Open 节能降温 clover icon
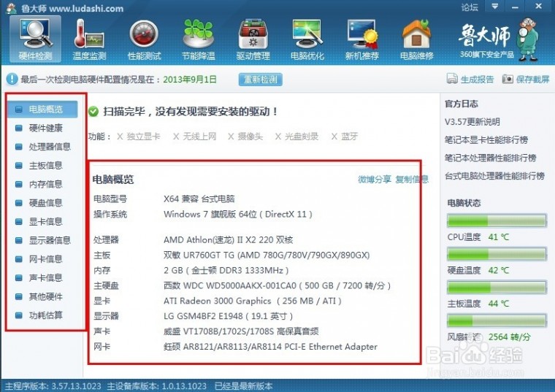The height and width of the screenshot is (392, 555). pos(198,39)
